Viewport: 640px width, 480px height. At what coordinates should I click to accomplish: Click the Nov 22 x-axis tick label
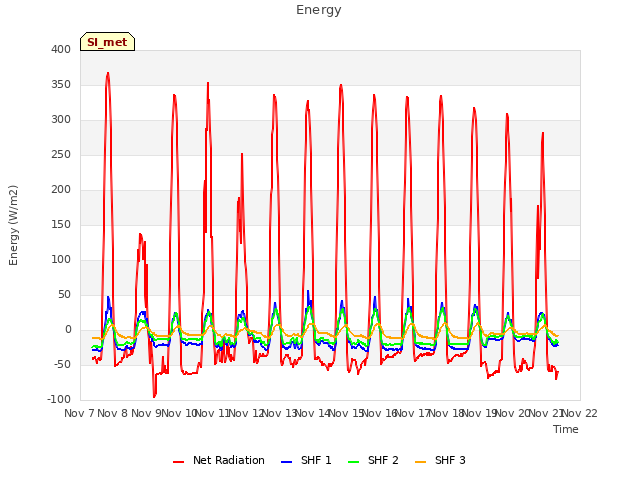pyautogui.click(x=579, y=413)
